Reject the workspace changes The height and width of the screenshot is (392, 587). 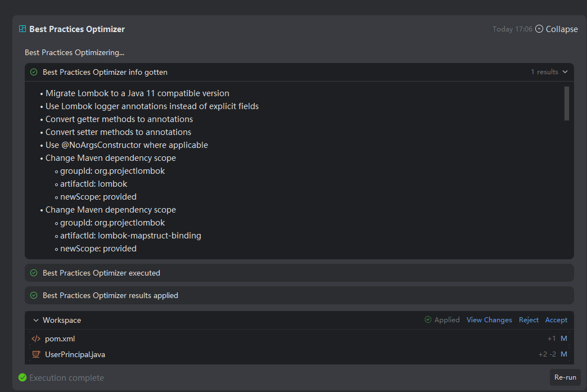[x=529, y=319]
